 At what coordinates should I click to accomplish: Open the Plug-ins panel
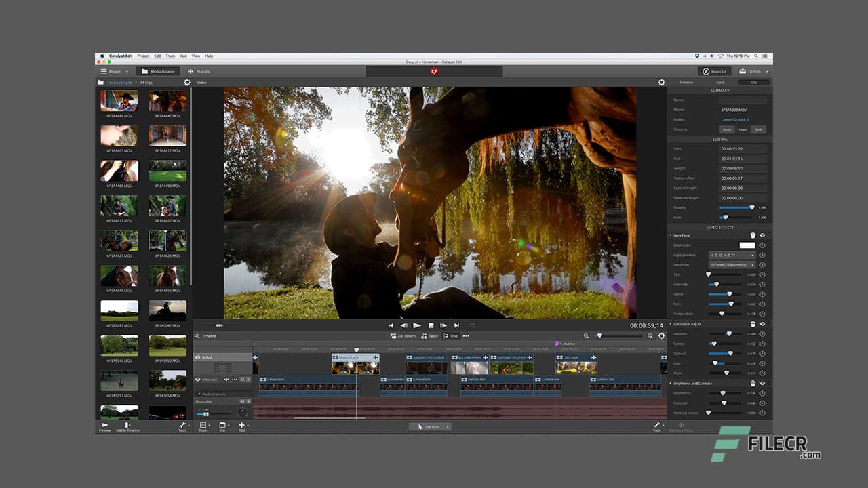(x=200, y=71)
